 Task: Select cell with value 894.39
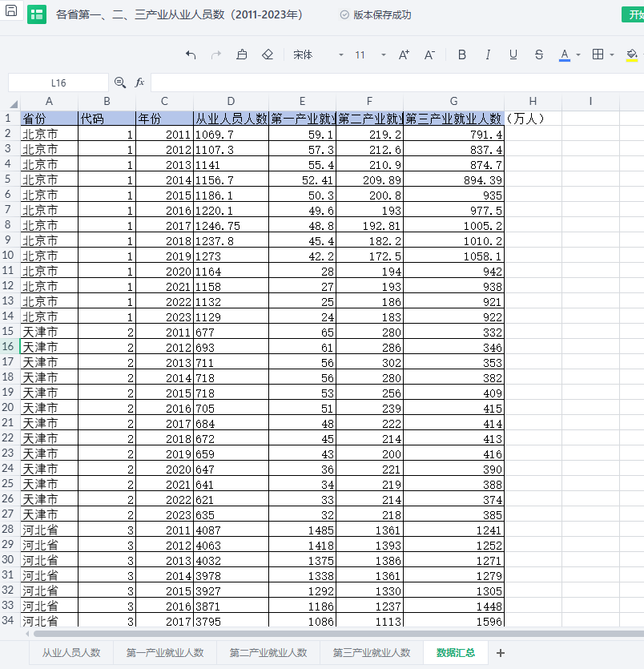(454, 180)
